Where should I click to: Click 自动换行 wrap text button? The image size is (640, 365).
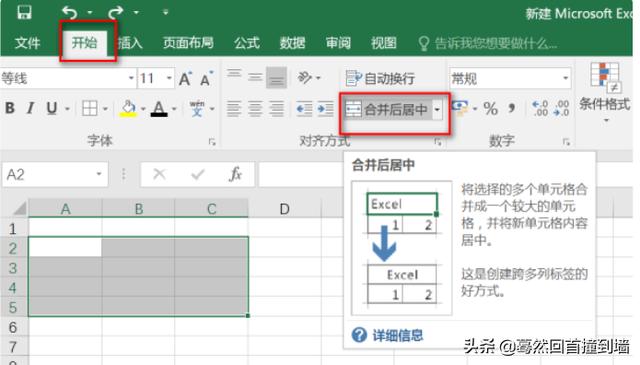(380, 78)
